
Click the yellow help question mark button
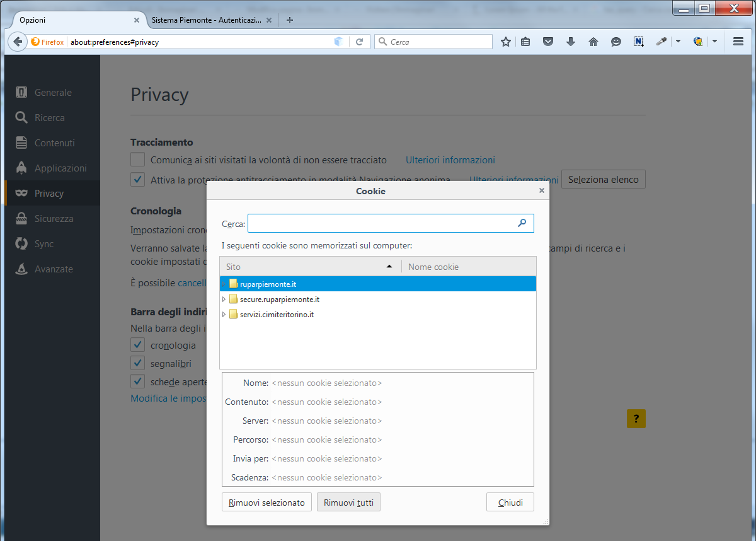pos(636,419)
